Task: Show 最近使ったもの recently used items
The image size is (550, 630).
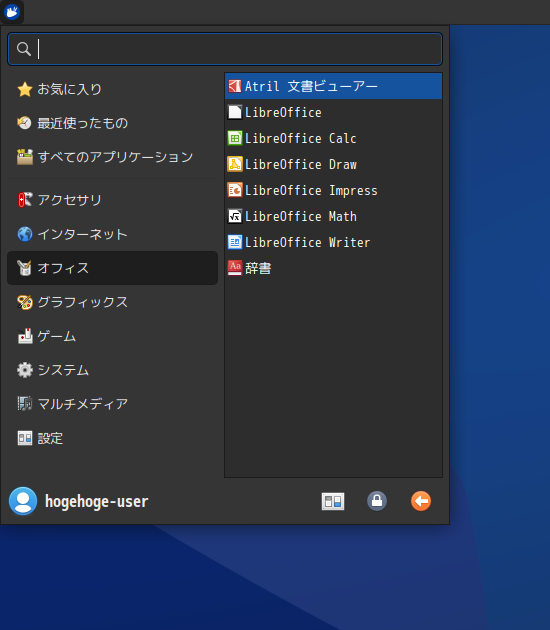Action: tap(112, 123)
